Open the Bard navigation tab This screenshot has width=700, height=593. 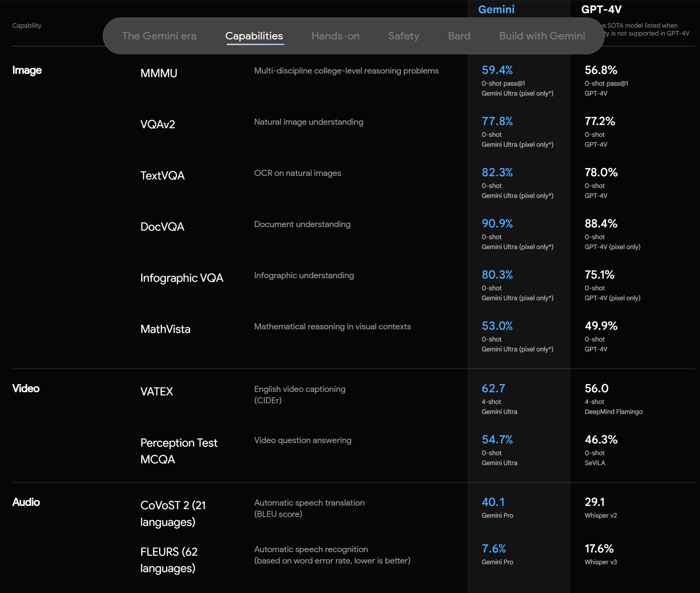click(x=459, y=36)
